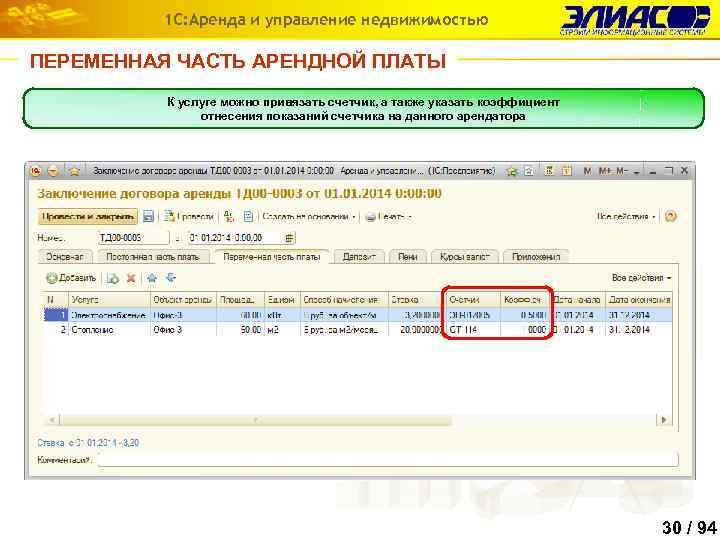Expand 'Создать на основании' dropdown
The image size is (720, 540).
click(x=309, y=216)
